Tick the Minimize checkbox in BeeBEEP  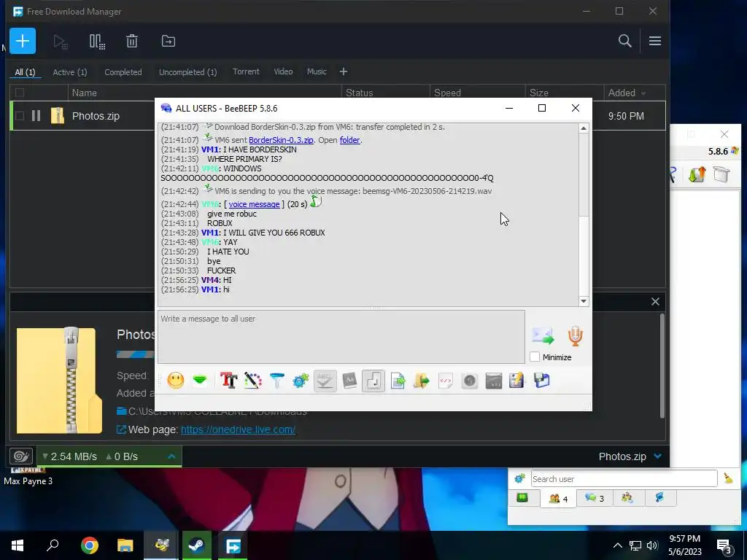(x=535, y=357)
